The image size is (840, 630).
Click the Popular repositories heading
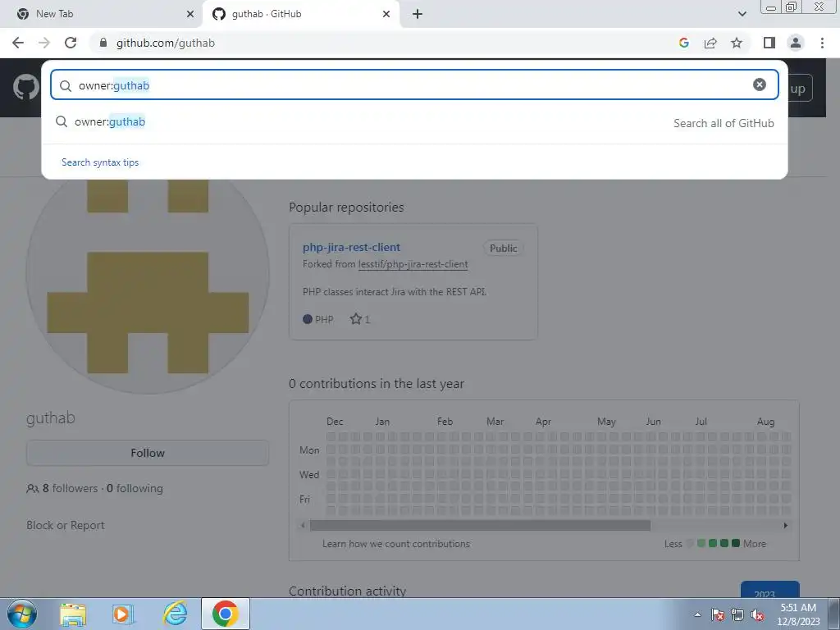pyautogui.click(x=346, y=208)
